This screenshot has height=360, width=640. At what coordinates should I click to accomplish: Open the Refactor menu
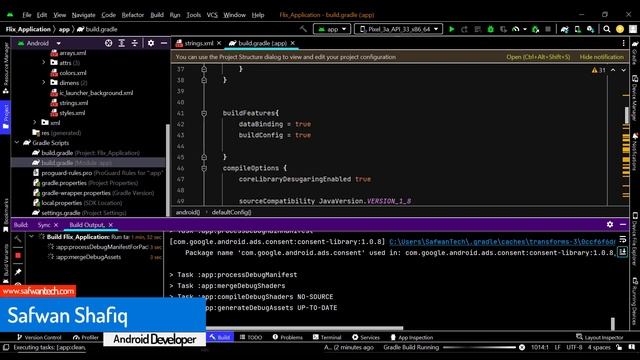coord(133,15)
